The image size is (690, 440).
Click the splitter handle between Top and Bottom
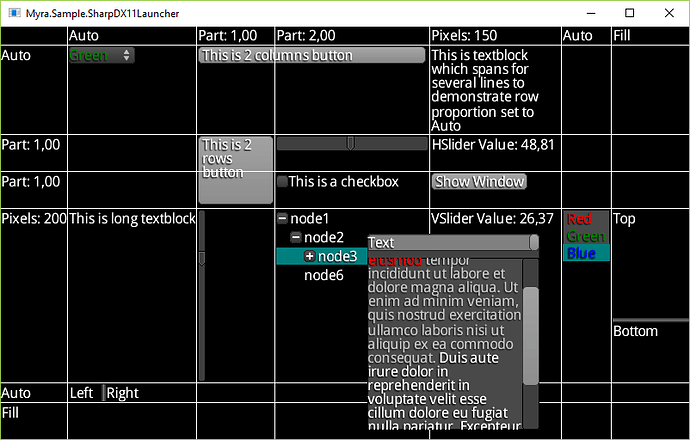click(650, 320)
